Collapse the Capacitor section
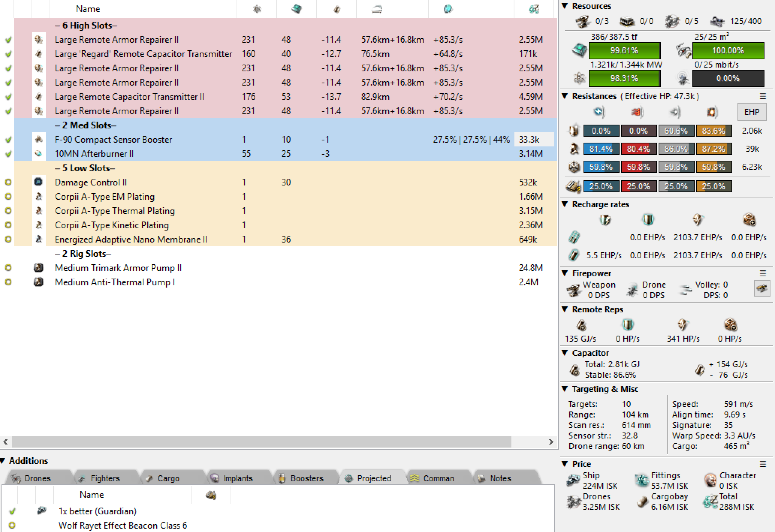Viewport: 775px width, 532px height. point(565,353)
